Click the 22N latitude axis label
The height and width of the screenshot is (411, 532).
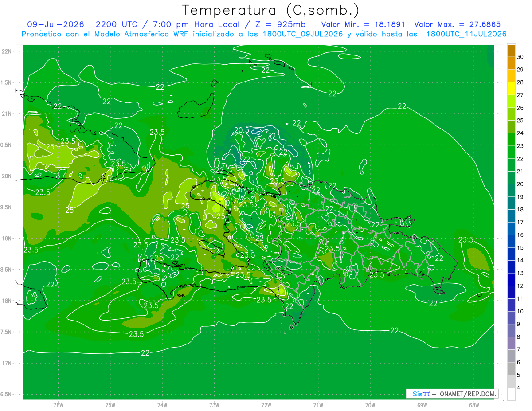[x=7, y=51]
